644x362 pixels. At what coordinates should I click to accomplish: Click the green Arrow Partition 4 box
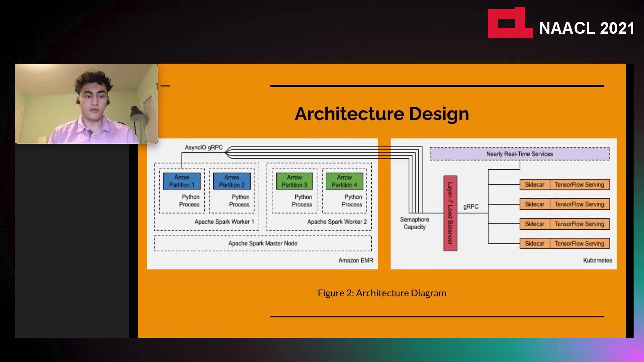344,181
